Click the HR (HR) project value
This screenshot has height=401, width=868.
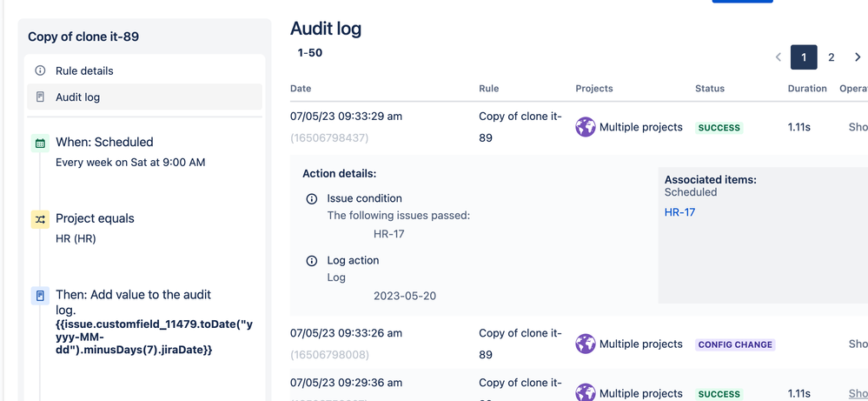click(76, 238)
